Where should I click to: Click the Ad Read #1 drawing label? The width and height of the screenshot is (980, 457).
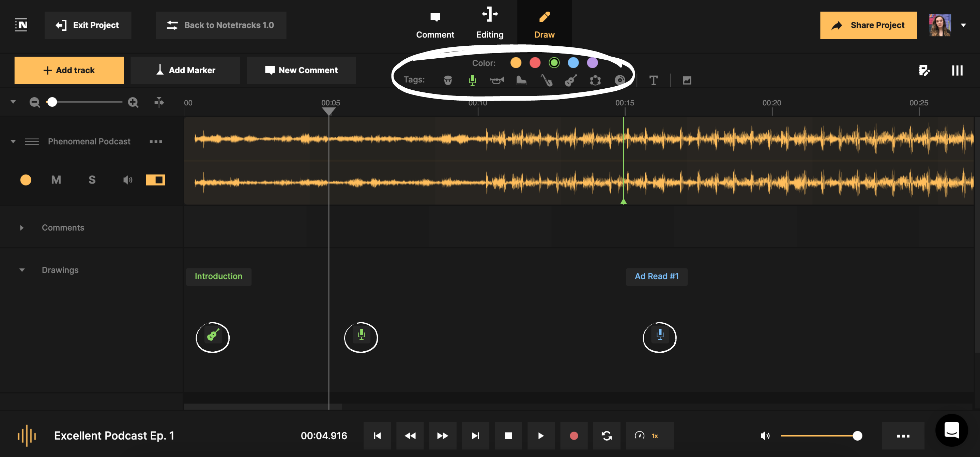(x=656, y=277)
